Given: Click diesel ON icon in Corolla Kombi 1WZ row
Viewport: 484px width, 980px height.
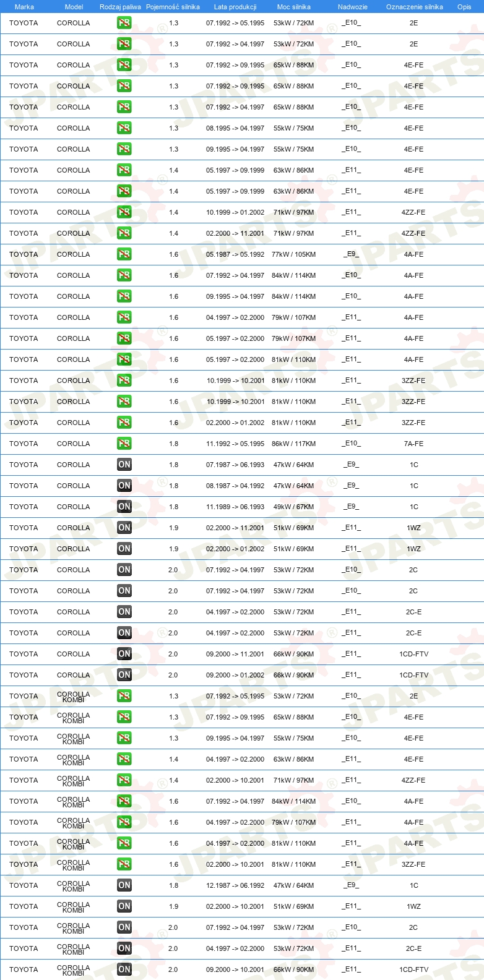Looking at the screenshot, I should click(x=124, y=906).
